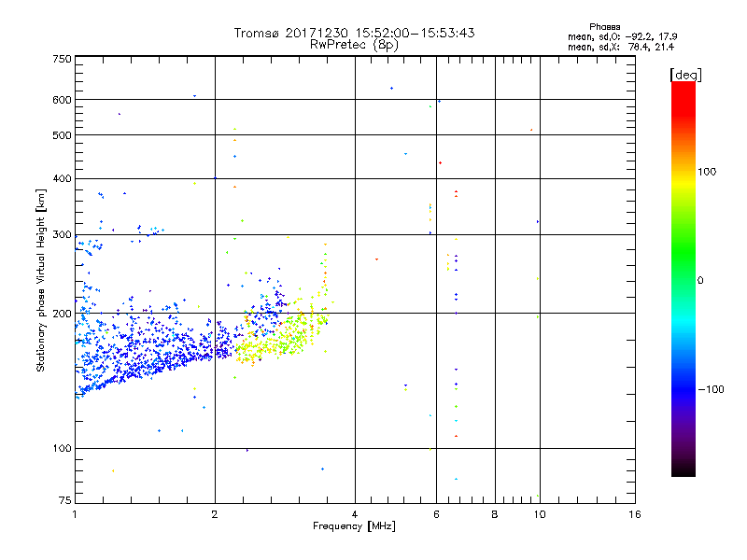Click the y-axis tick label '500'

[x=63, y=135]
